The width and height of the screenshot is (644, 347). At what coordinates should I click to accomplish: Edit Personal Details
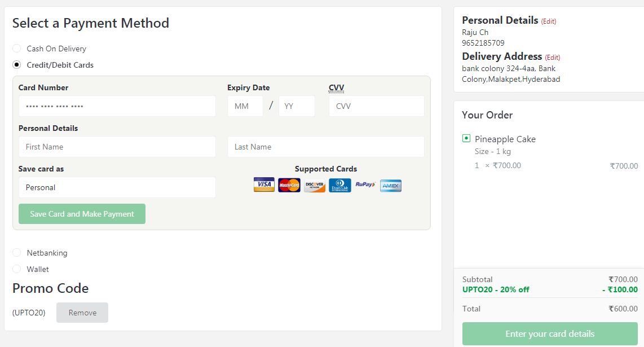549,21
